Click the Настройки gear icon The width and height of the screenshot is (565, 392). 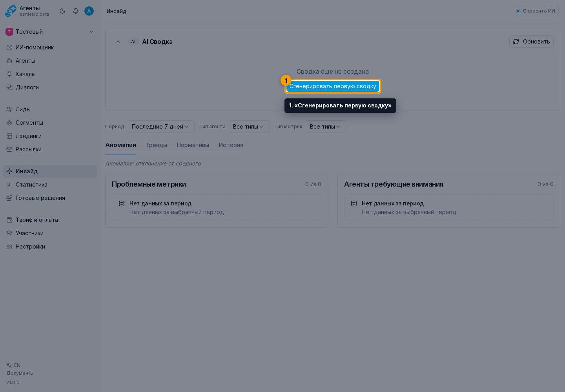pyautogui.click(x=9, y=247)
